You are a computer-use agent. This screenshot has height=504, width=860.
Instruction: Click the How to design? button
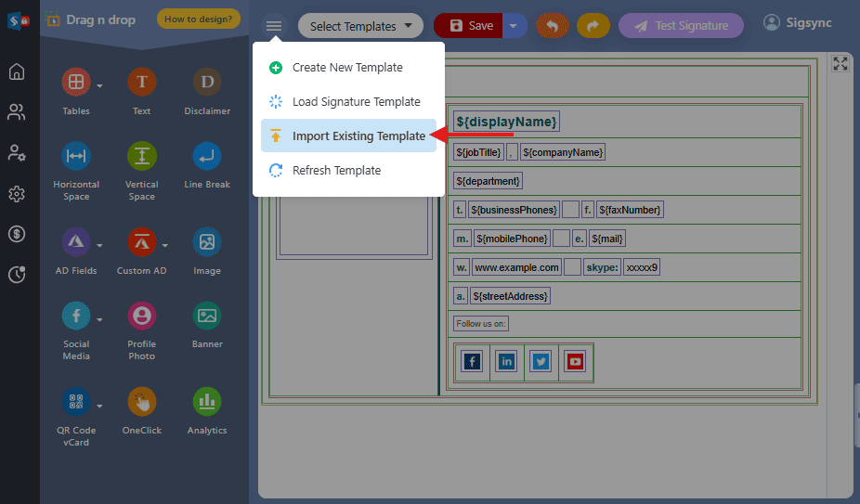(x=199, y=19)
